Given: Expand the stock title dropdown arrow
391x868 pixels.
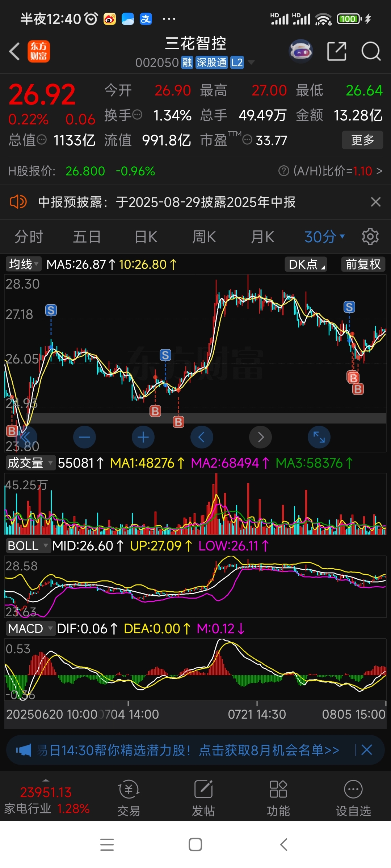Looking at the screenshot, I should coord(251,62).
